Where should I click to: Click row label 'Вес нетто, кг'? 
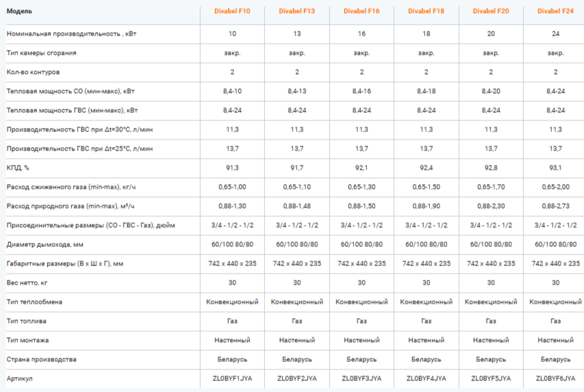click(27, 283)
